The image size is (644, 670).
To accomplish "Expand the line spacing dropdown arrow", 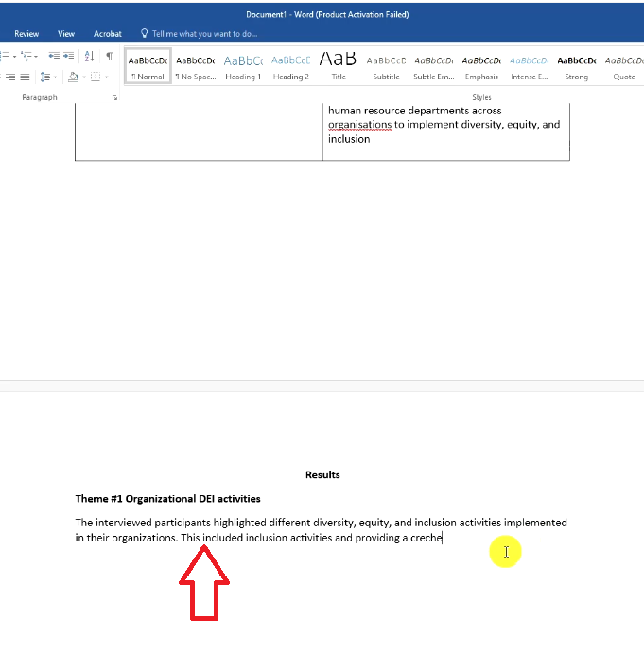I will (x=55, y=77).
